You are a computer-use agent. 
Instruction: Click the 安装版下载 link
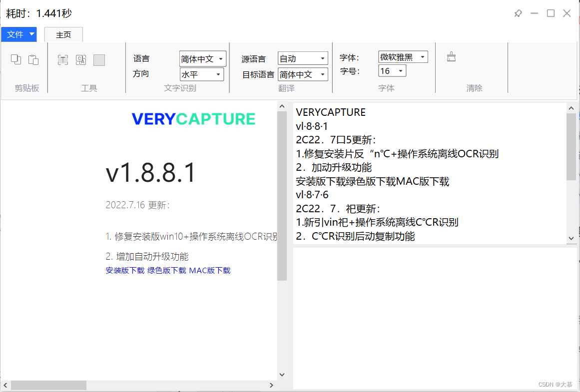click(125, 270)
